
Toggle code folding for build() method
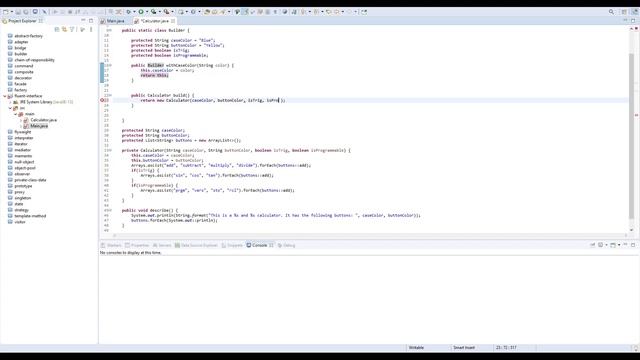tap(111, 95)
